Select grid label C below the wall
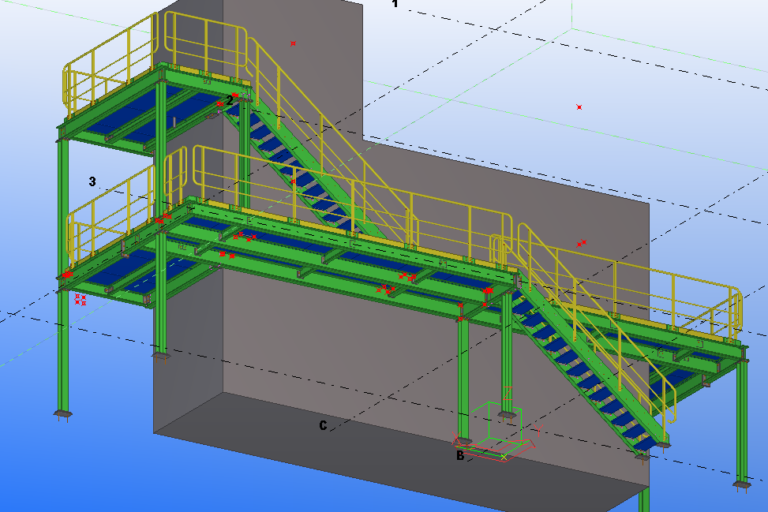This screenshot has width=768, height=512. 322,425
